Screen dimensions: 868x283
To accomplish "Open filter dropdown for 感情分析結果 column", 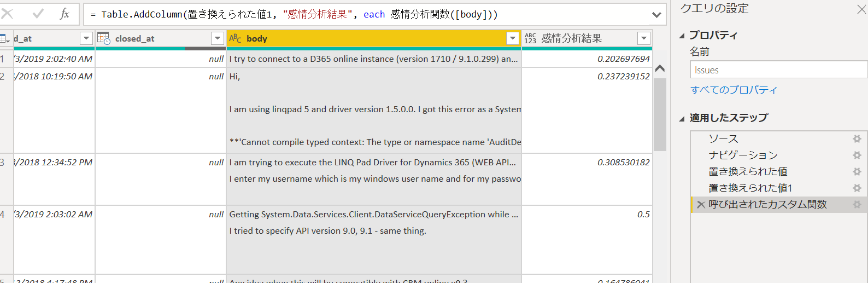I will [644, 38].
